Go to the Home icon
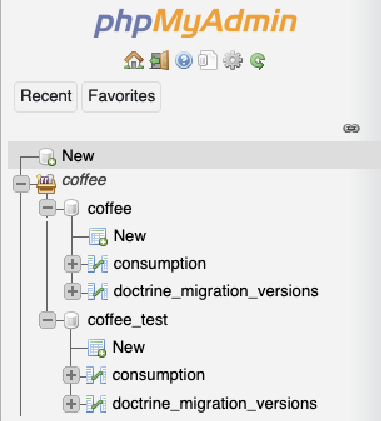The image size is (381, 421). point(134,60)
